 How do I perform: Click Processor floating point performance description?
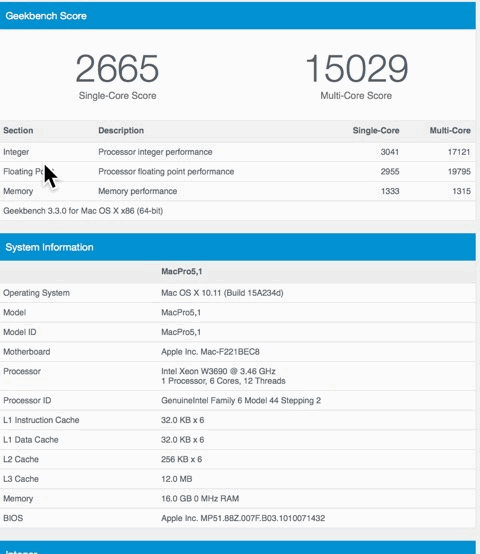pyautogui.click(x=166, y=172)
